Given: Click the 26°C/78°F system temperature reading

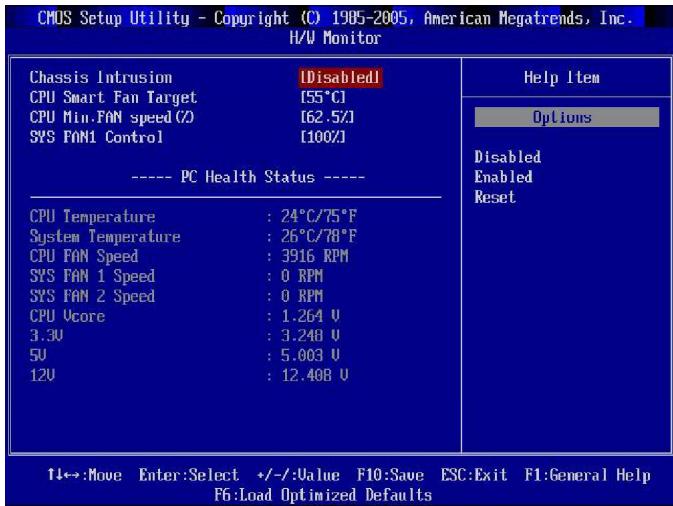Looking at the screenshot, I should (318, 236).
